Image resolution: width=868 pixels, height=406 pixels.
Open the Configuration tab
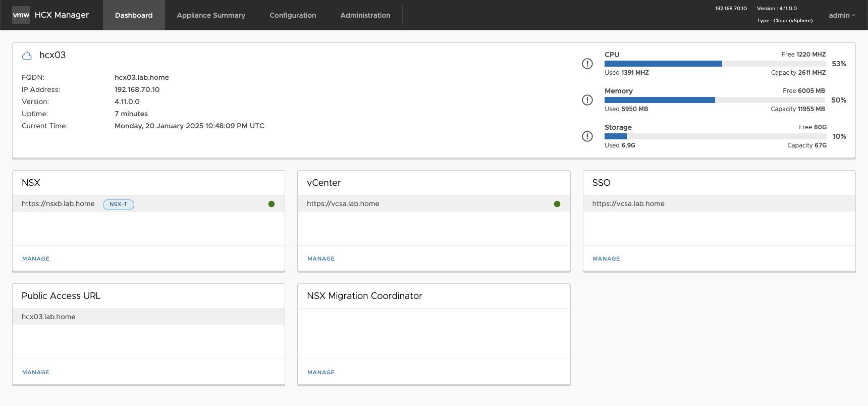click(293, 15)
